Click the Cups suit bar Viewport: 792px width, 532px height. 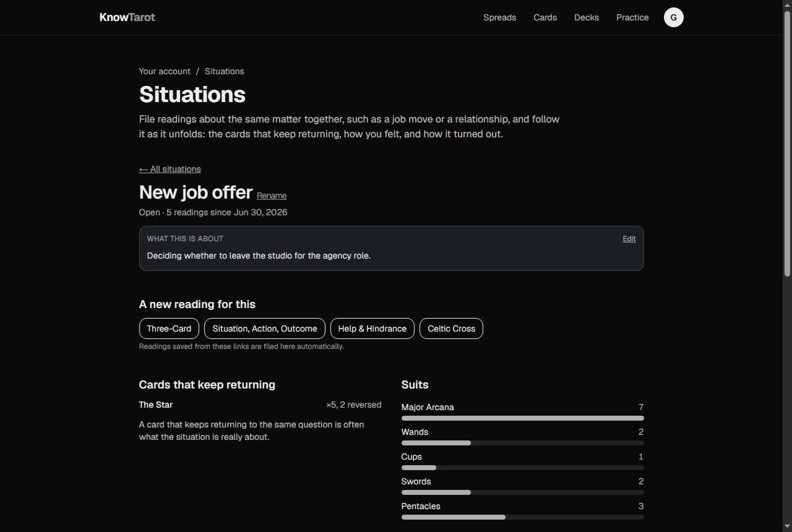[522, 468]
